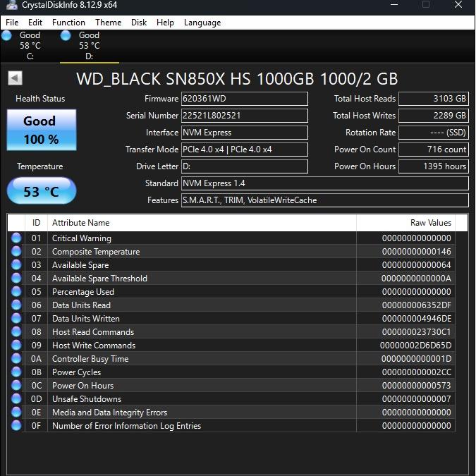The image size is (476, 476).
Task: Select the Data Units Written row
Action: click(x=231, y=319)
